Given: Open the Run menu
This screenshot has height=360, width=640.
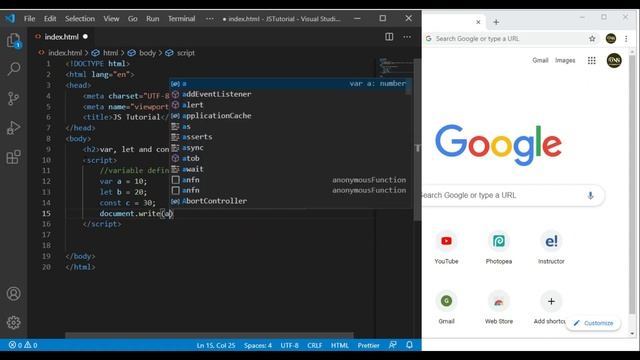Looking at the screenshot, I should [x=153, y=19].
